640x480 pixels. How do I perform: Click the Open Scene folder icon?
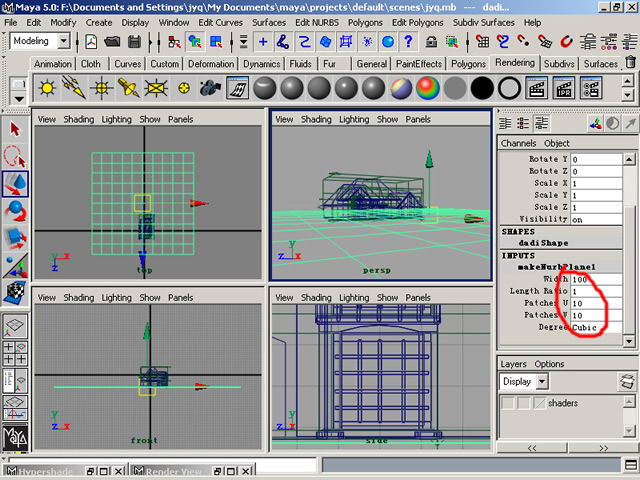click(112, 42)
